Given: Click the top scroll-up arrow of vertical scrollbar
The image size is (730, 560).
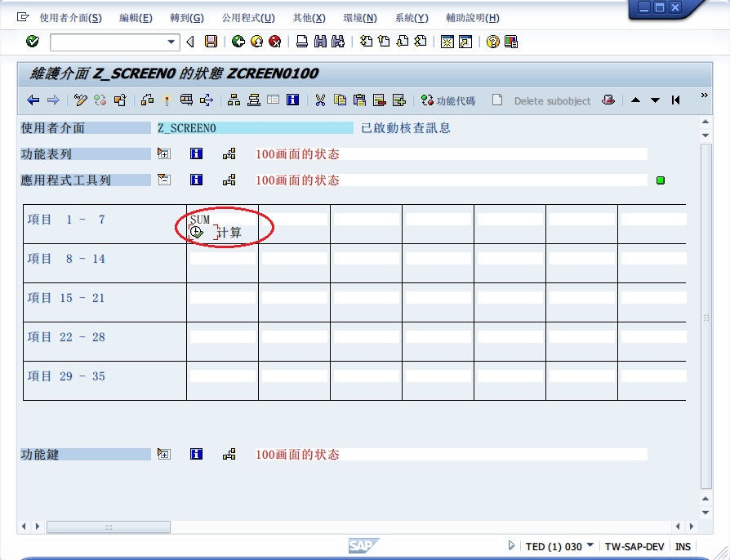Looking at the screenshot, I should [x=706, y=122].
